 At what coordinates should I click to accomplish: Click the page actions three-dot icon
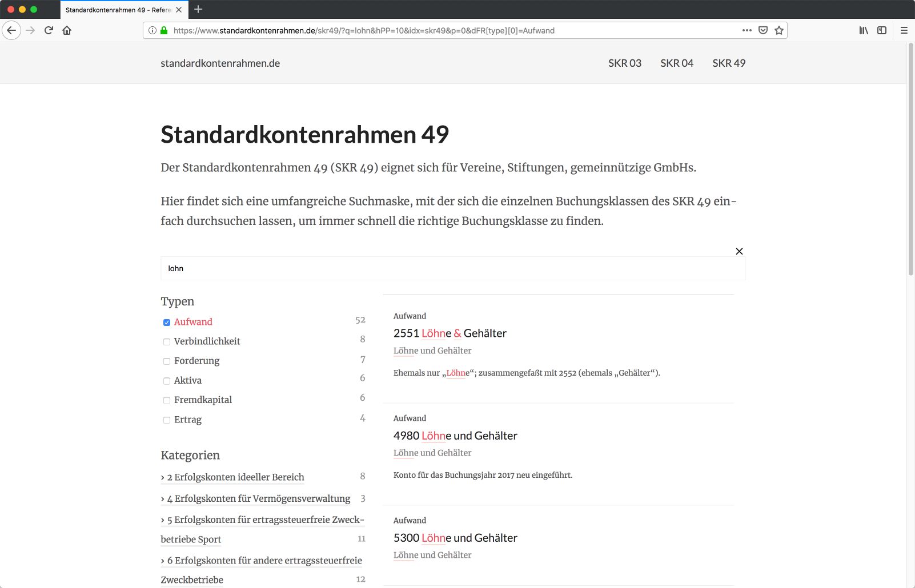(747, 30)
